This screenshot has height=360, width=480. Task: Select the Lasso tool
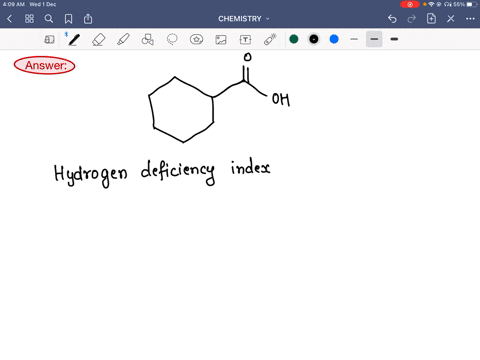(x=172, y=39)
